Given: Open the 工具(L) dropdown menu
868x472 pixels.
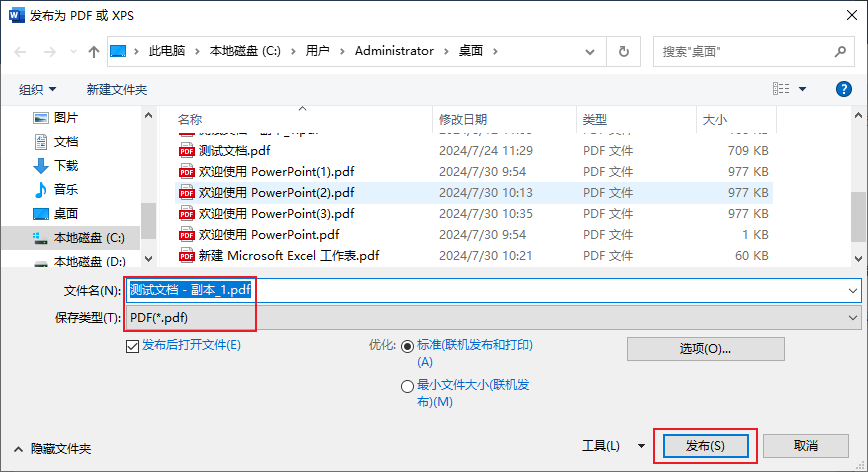Looking at the screenshot, I should click(613, 445).
